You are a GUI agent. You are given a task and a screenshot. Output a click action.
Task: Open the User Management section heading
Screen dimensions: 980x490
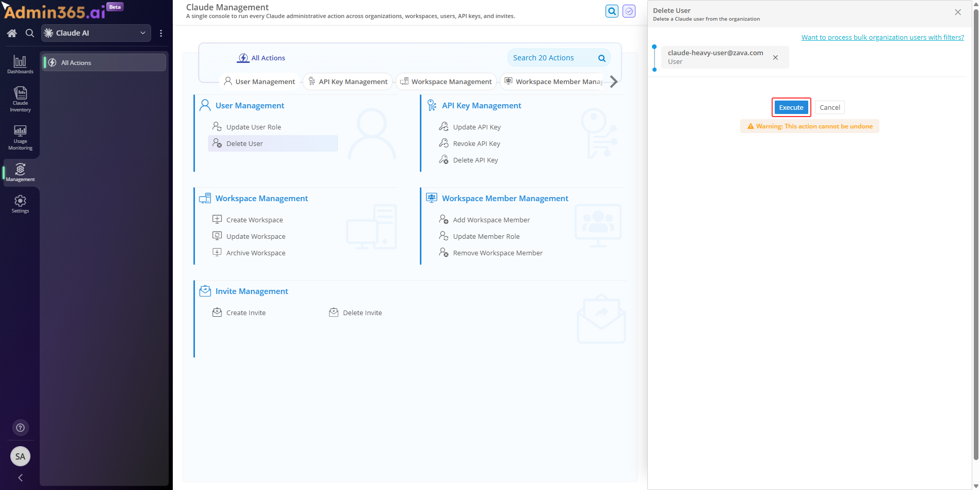click(250, 105)
